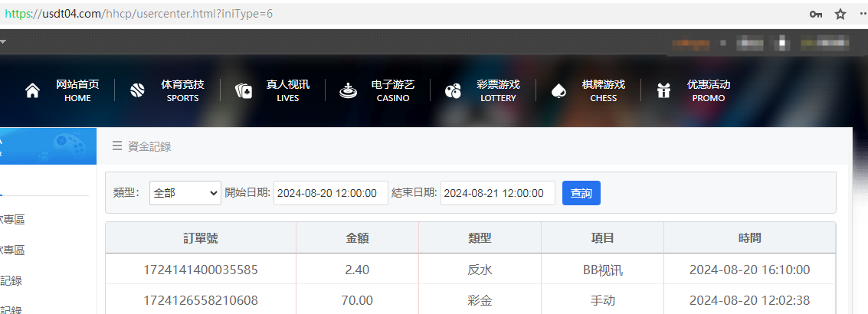This screenshot has height=314, width=868.
Task: Click the house icon for HOME
Action: coord(32,91)
